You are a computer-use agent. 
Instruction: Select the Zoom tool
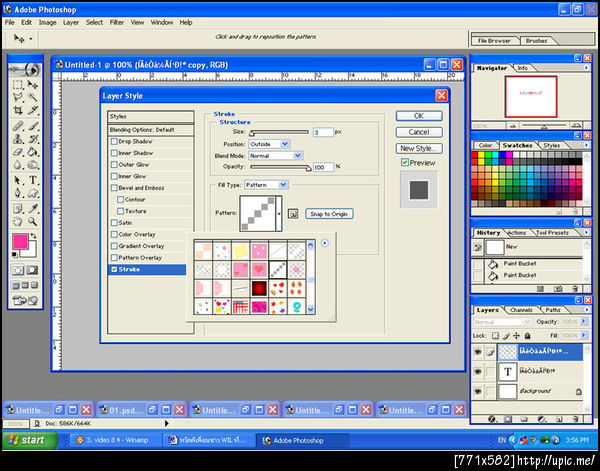pyautogui.click(x=33, y=221)
